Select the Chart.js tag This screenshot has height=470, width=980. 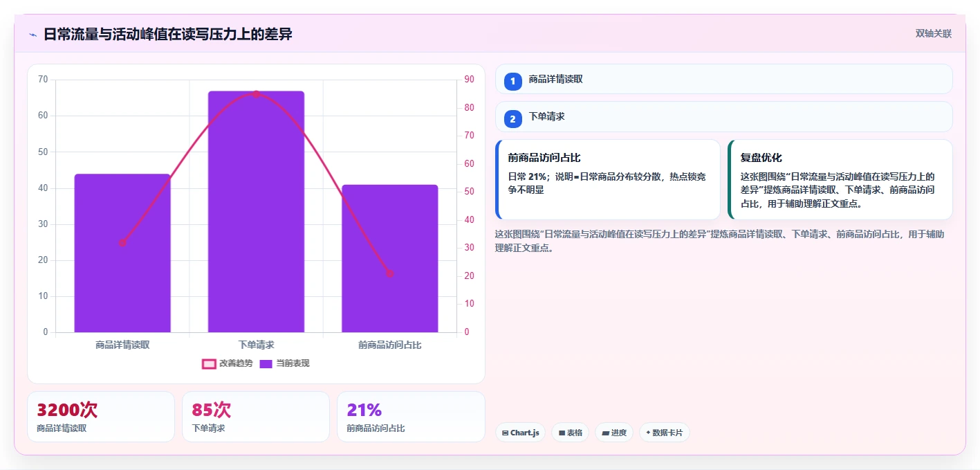(520, 433)
